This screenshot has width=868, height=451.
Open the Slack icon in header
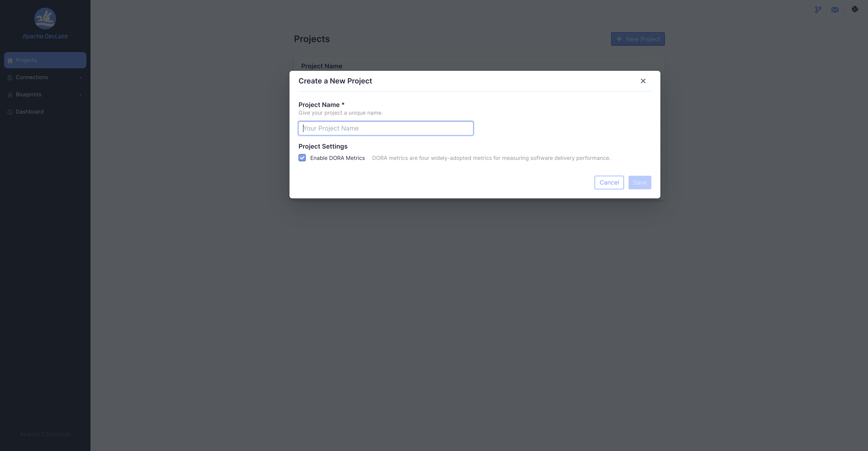pyautogui.click(x=855, y=9)
